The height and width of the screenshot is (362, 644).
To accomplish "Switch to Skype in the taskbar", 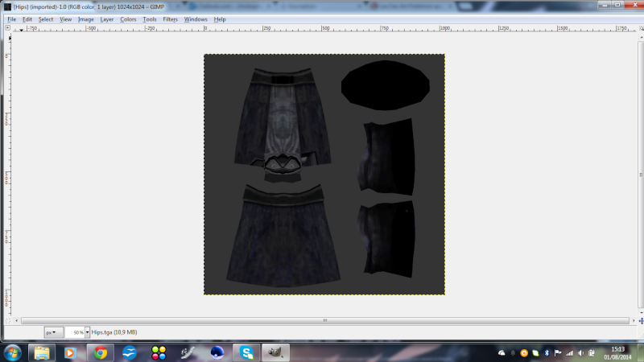I will tap(246, 353).
